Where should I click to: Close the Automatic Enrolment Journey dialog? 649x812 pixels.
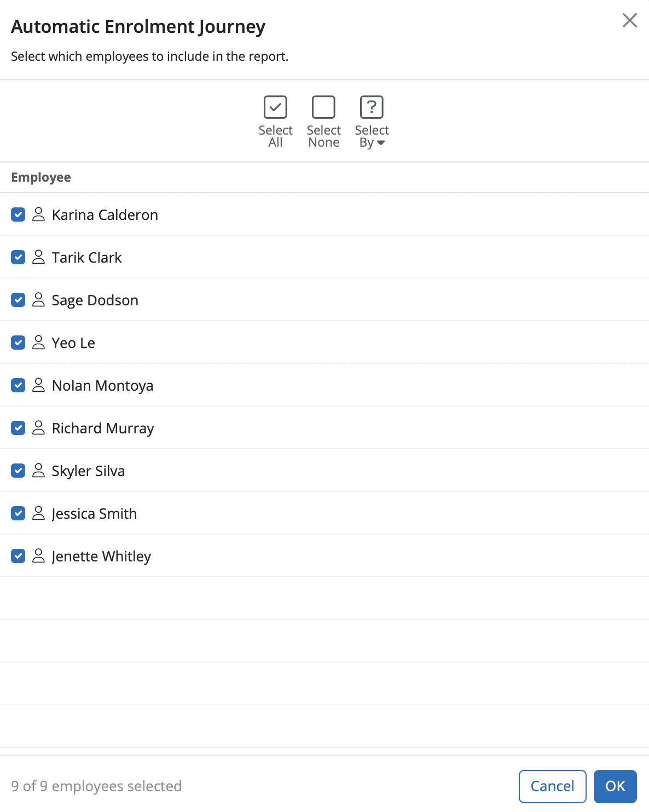(629, 20)
